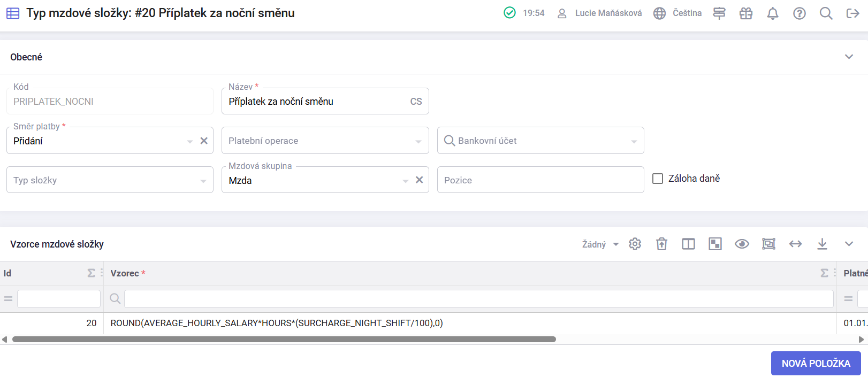Click the trash restore icon in grid toolbar
The height and width of the screenshot is (378, 868).
(662, 244)
